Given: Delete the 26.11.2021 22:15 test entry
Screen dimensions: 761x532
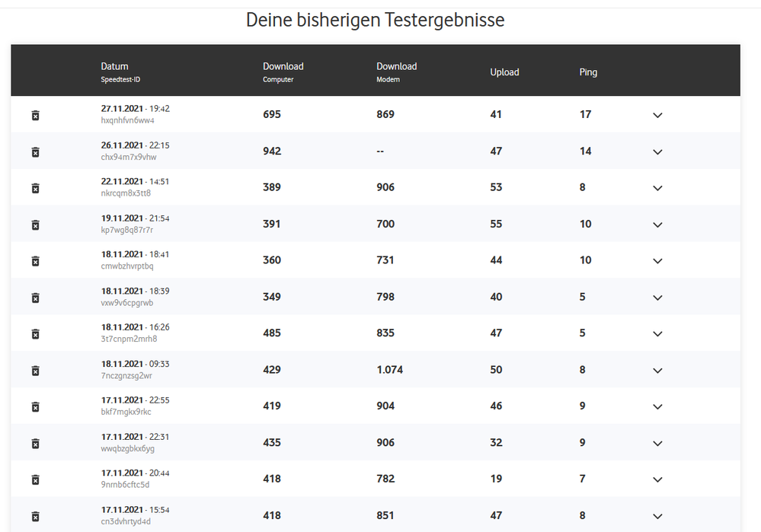Looking at the screenshot, I should coord(35,151).
